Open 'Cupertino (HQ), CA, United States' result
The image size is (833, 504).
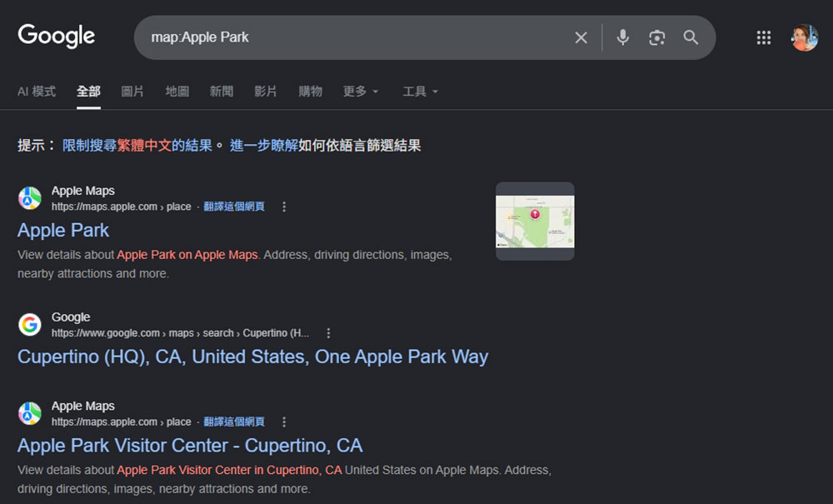pos(253,357)
